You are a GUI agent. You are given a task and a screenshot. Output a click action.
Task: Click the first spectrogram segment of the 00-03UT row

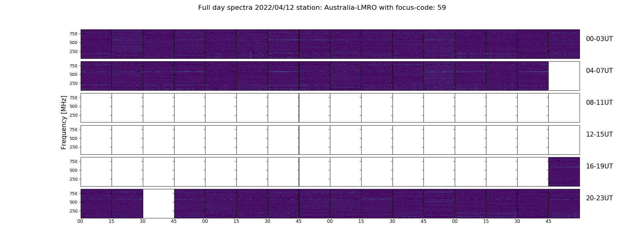96,44
